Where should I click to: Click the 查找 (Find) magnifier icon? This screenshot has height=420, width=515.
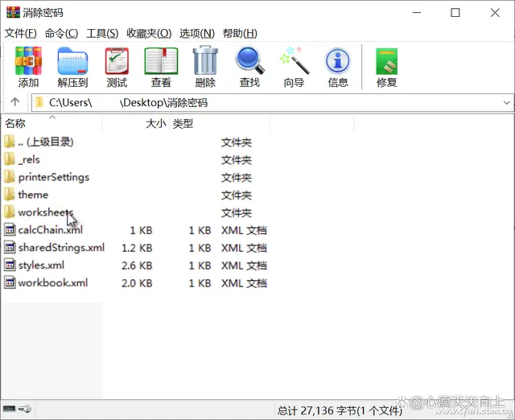point(249,61)
